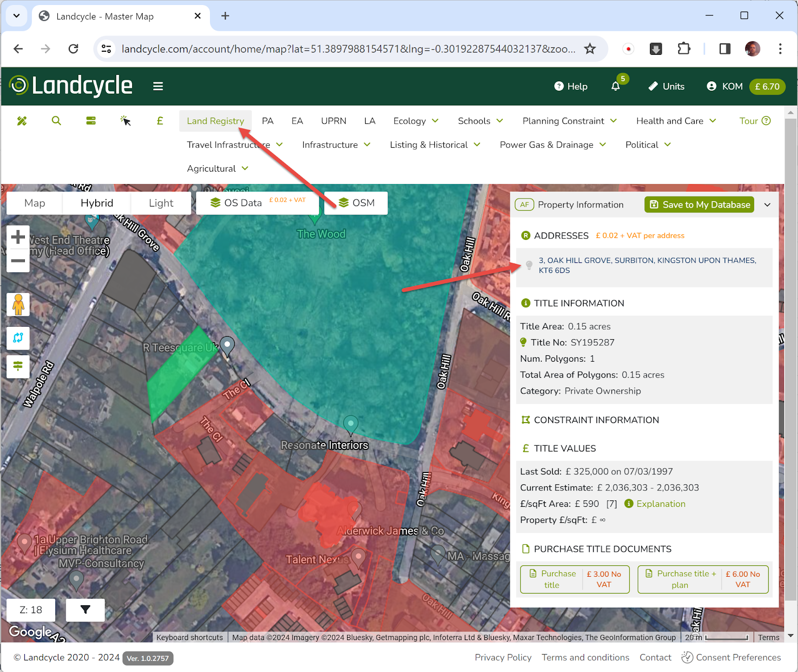Expand the Schools dropdown
This screenshot has width=798, height=672.
(480, 121)
